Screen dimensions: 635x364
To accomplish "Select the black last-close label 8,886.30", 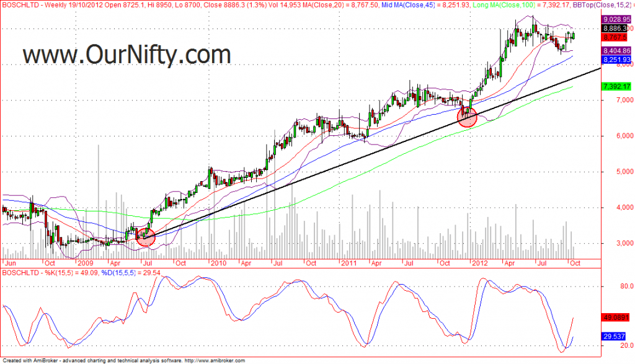I will point(616,28).
